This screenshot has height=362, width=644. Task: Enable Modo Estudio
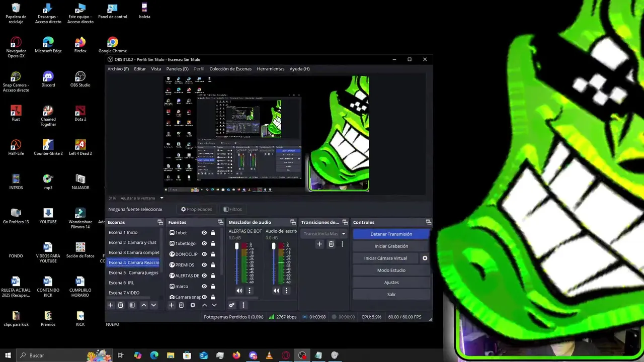click(391, 270)
